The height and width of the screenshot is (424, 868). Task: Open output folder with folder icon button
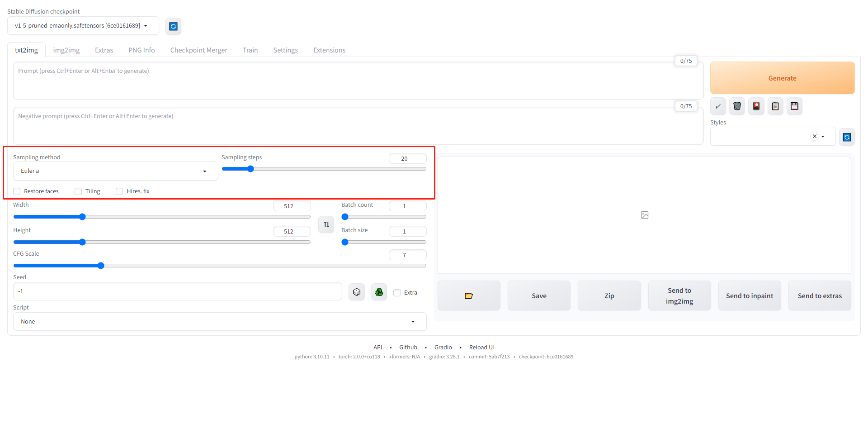469,296
